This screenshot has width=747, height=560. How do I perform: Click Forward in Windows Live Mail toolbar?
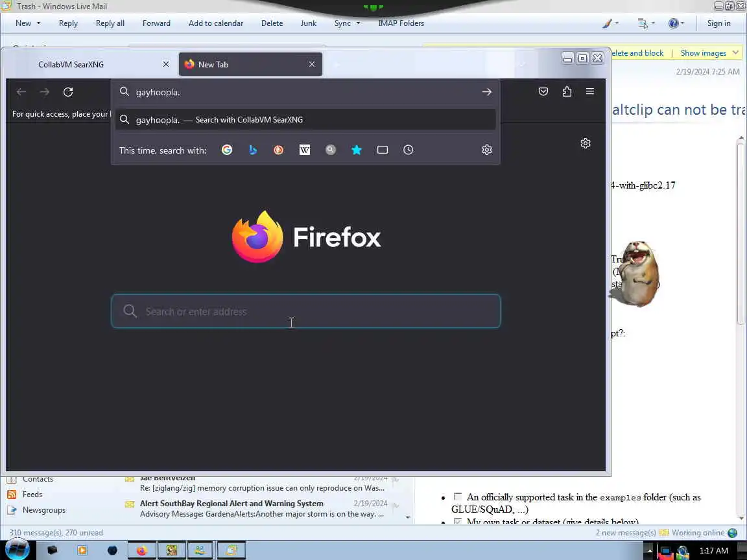tap(156, 23)
